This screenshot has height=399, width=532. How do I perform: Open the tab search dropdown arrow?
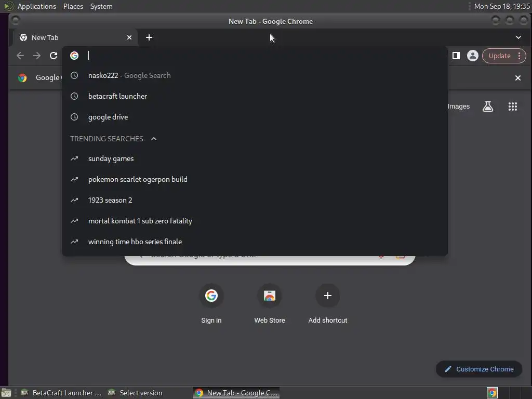coord(518,37)
